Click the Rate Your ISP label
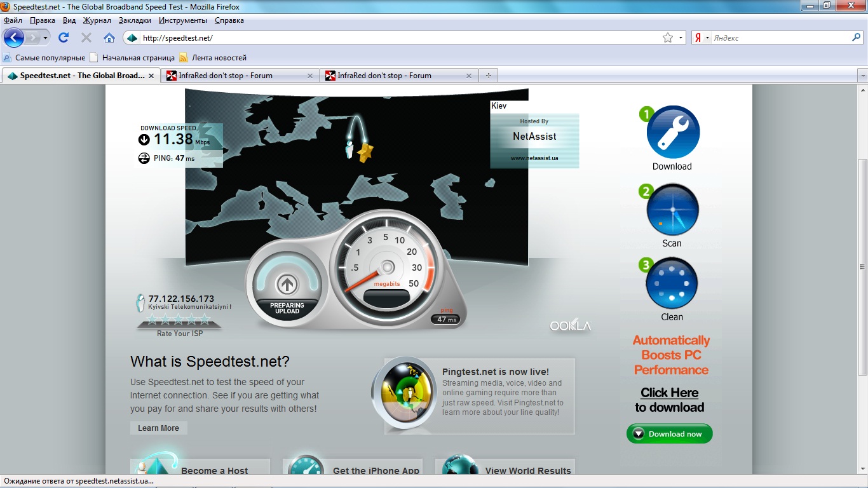 tap(179, 334)
